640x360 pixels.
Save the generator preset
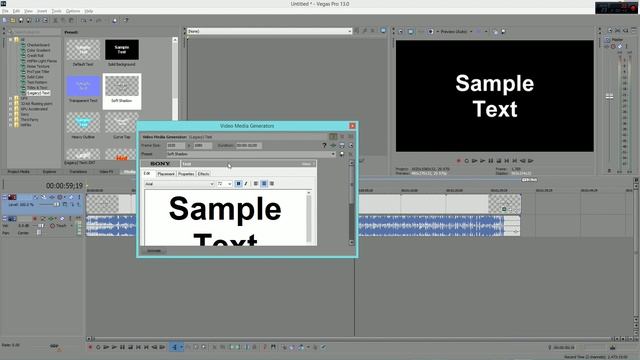coord(342,154)
